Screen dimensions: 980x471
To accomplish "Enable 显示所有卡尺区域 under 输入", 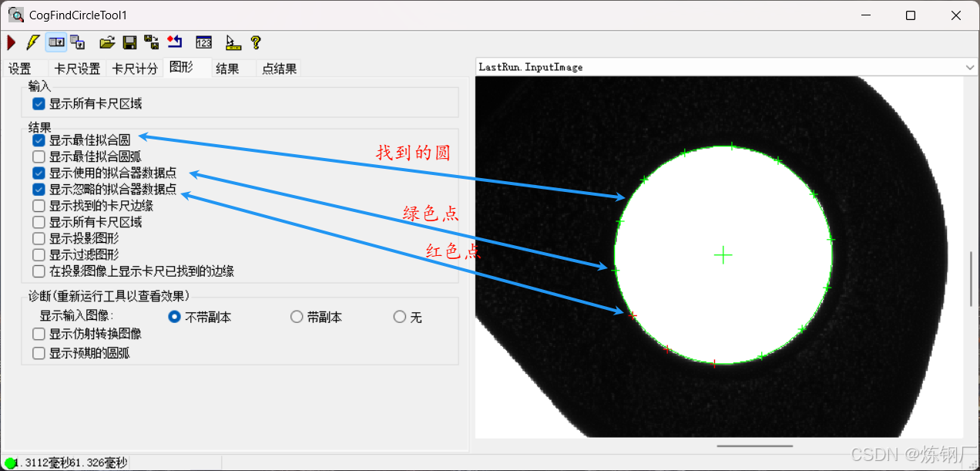I will tap(38, 103).
